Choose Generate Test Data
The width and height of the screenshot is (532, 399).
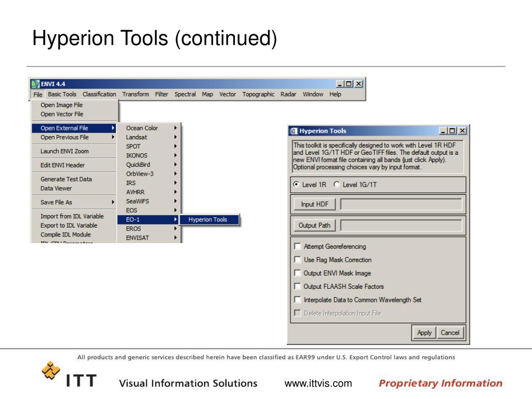coord(74,179)
